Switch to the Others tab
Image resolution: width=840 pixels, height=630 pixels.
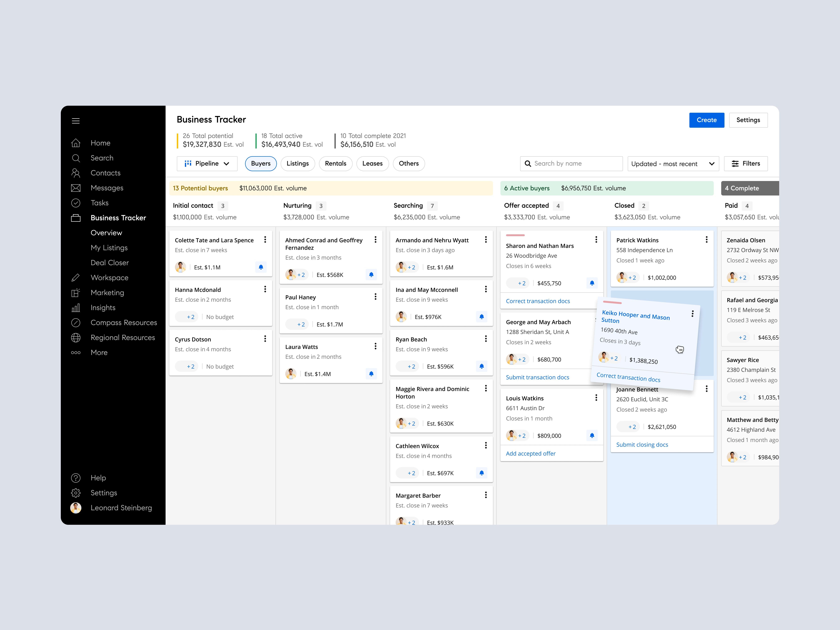click(409, 164)
